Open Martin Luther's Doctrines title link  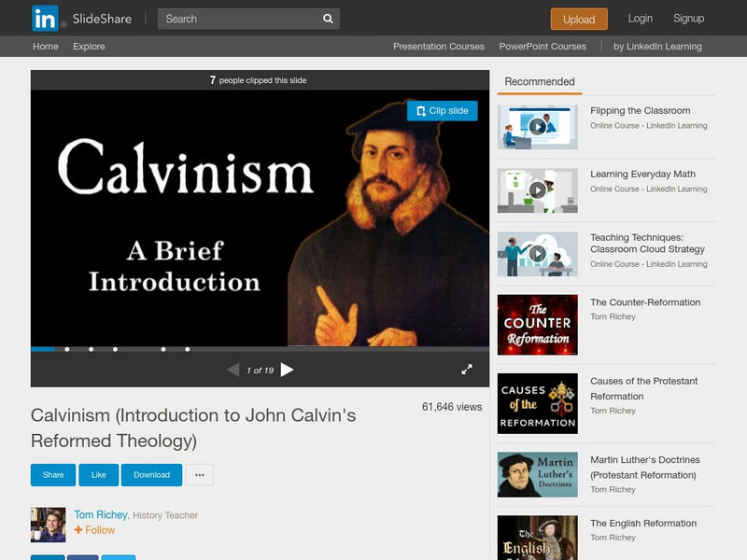645,468
